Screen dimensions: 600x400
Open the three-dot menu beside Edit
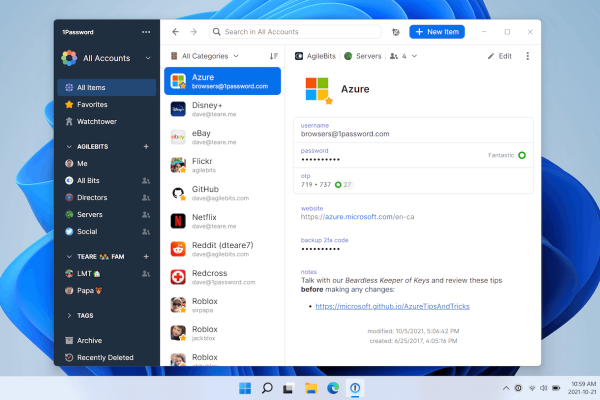[x=528, y=56]
